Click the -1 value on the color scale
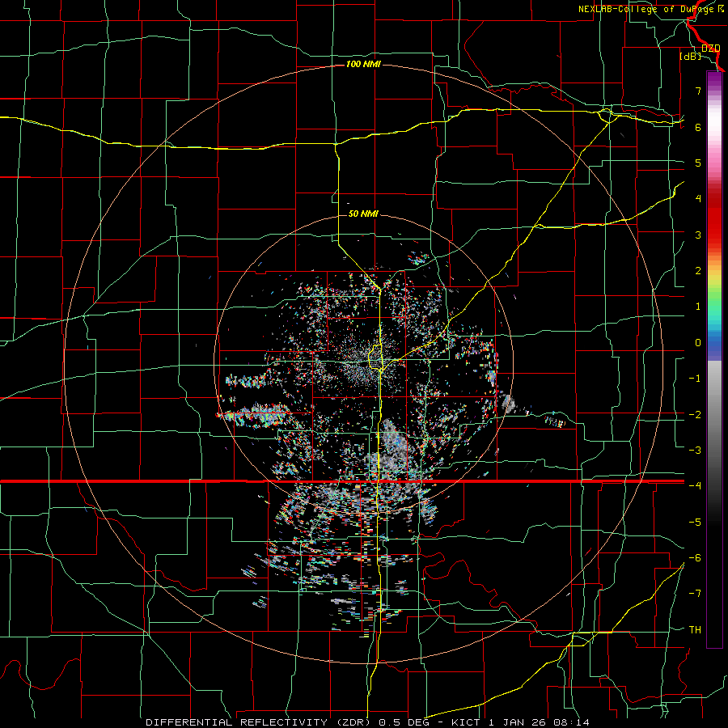728x728 pixels. pyautogui.click(x=695, y=379)
